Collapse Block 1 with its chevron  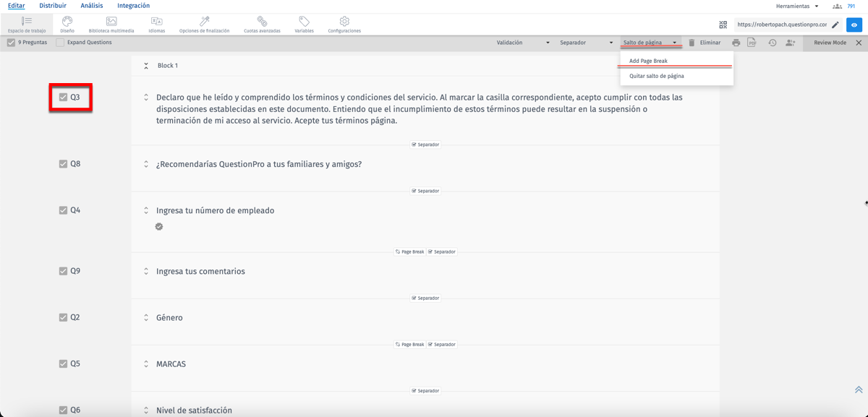(x=148, y=66)
